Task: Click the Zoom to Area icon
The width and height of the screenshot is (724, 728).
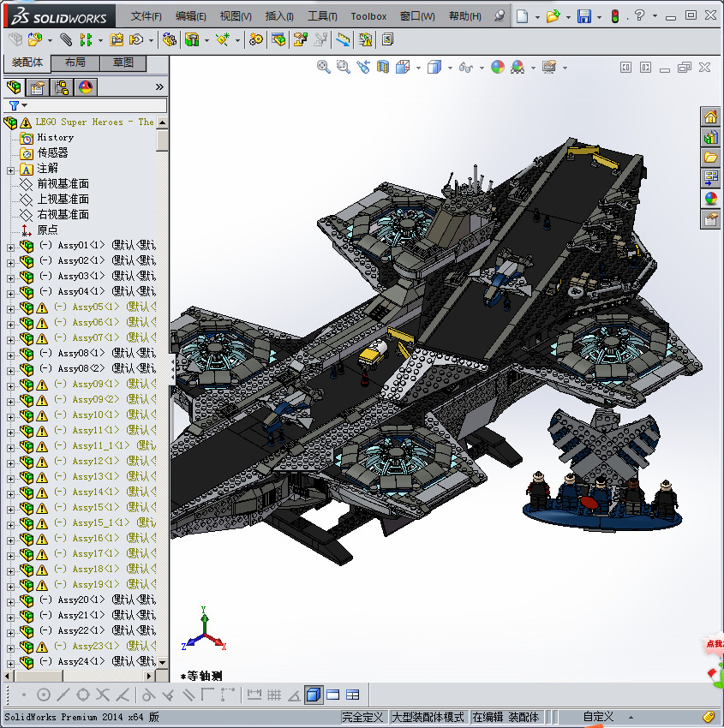Action: pyautogui.click(x=344, y=68)
